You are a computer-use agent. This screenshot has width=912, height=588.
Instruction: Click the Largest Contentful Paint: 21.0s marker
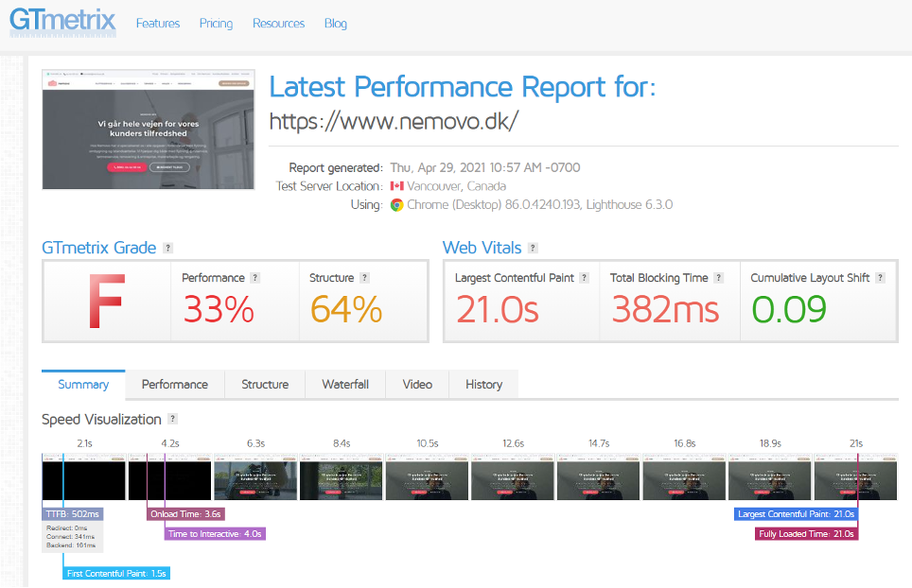coord(796,514)
